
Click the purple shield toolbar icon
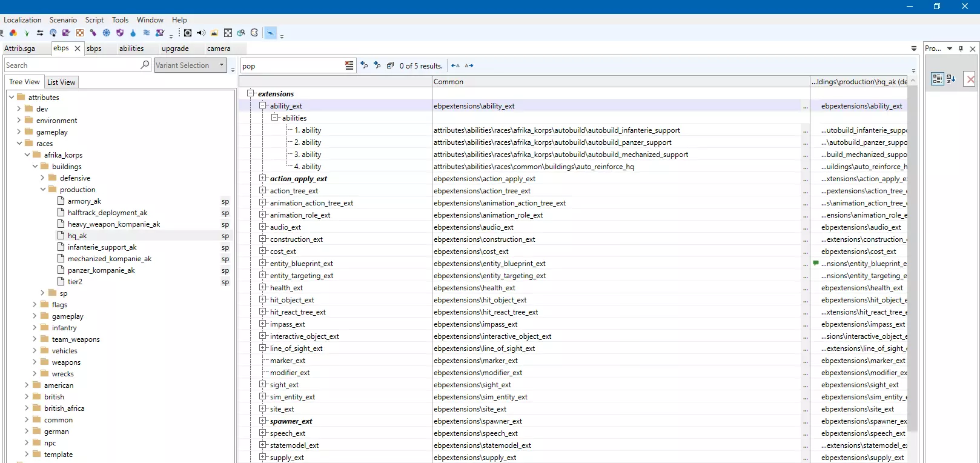[x=120, y=33]
